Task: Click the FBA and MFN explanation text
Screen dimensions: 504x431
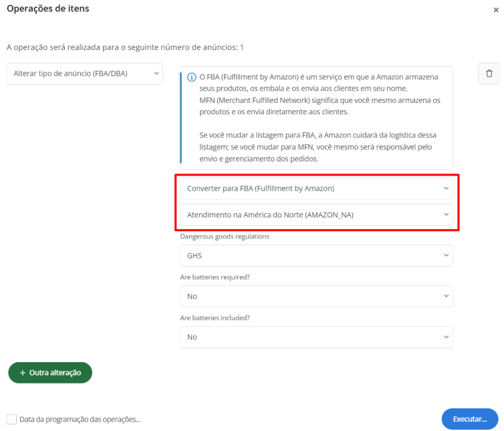Action: 319,118
